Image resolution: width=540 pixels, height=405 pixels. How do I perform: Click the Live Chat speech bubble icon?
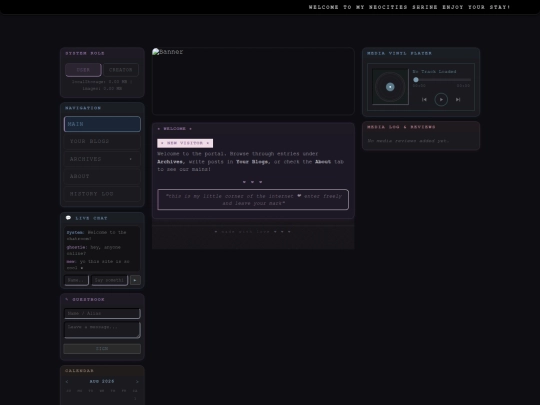(68, 218)
